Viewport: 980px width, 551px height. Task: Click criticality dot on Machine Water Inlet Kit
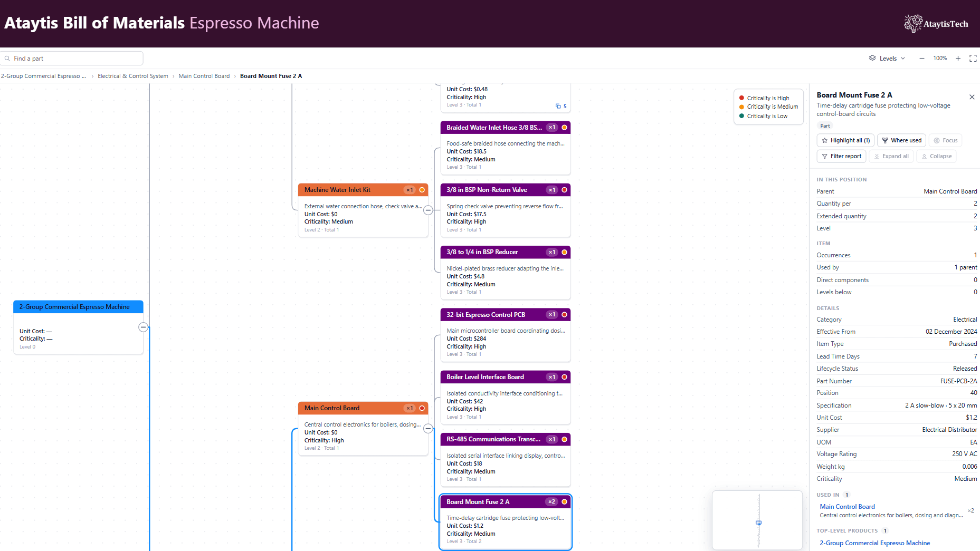click(422, 190)
